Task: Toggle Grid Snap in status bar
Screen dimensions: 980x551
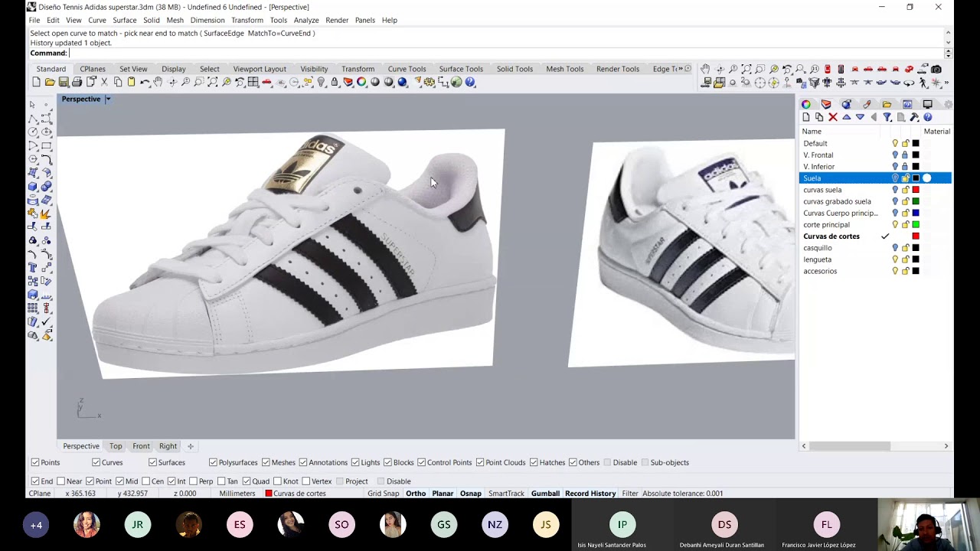Action: [384, 494]
